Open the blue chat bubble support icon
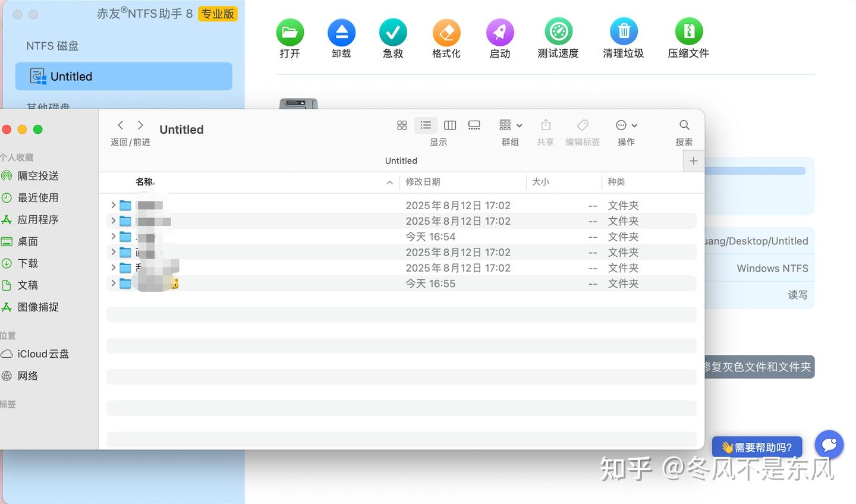 (x=829, y=445)
